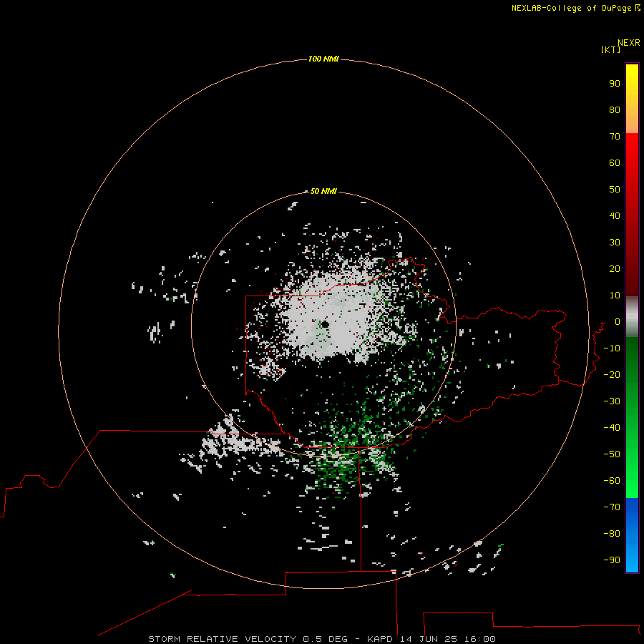644x644 pixels.
Task: Click the 10 value on the velocity scale
Action: click(x=615, y=296)
